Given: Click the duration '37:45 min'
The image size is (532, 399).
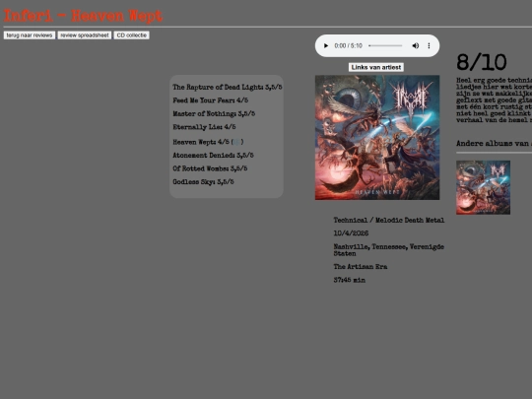Looking at the screenshot, I should (x=350, y=280).
